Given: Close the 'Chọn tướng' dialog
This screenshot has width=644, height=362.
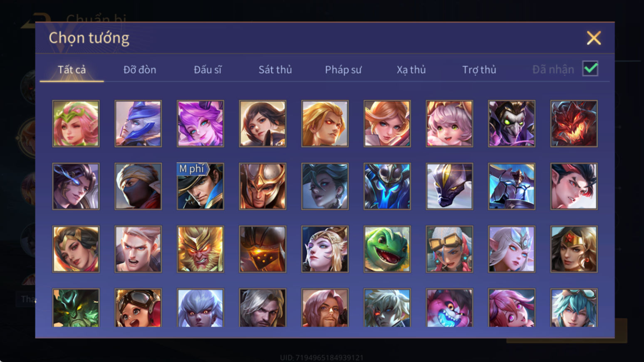Looking at the screenshot, I should (594, 38).
